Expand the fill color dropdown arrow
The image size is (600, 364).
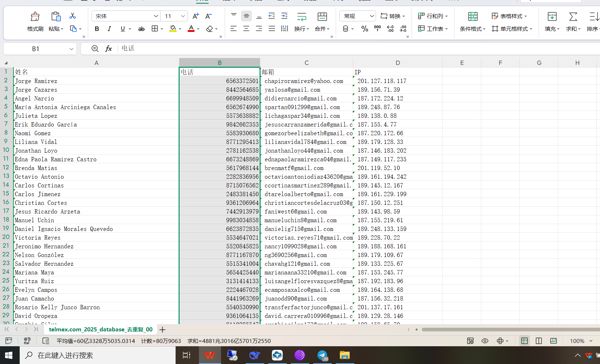[180, 29]
